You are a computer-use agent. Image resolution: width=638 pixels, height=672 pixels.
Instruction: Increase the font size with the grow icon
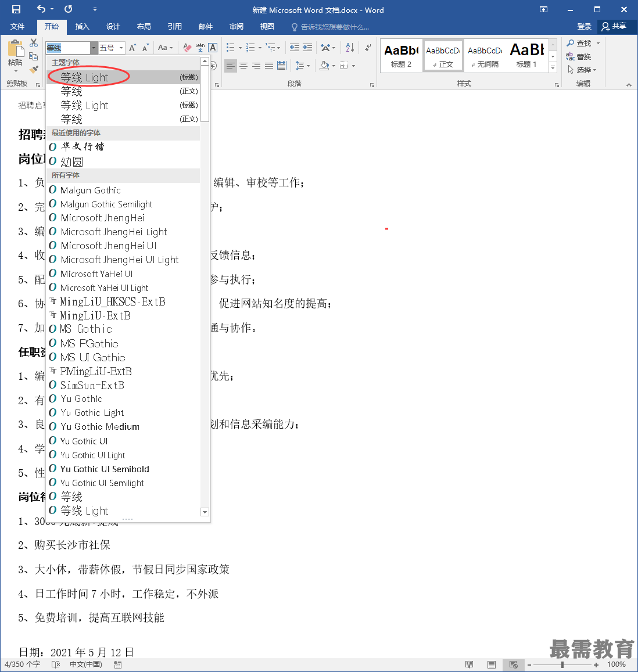coord(133,48)
